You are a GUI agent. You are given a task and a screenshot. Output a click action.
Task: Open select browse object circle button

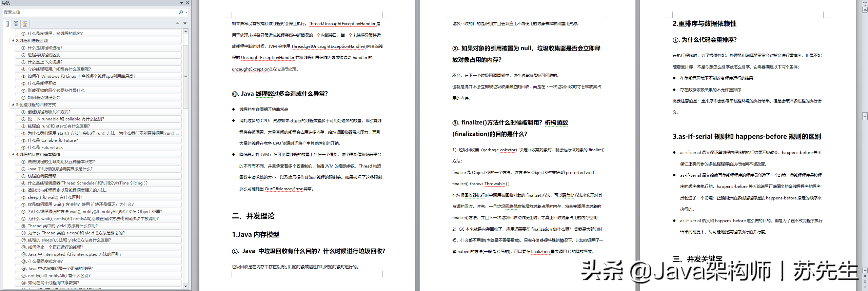[x=865, y=282]
